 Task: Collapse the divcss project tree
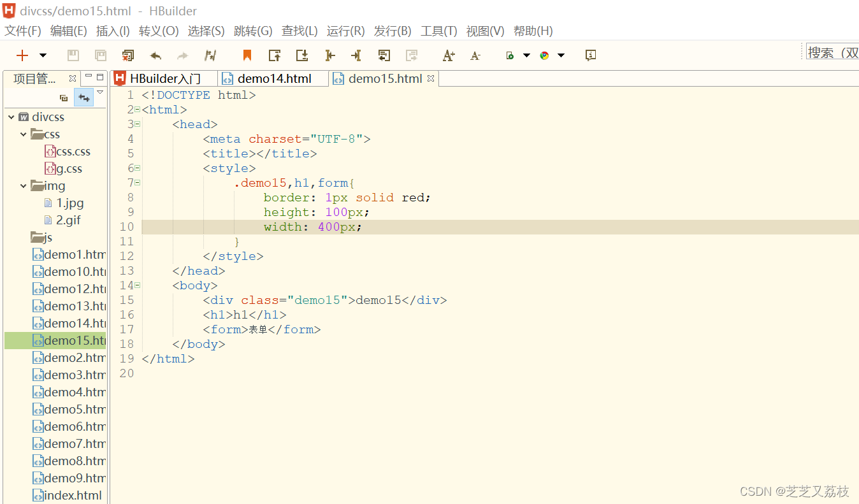[x=11, y=117]
